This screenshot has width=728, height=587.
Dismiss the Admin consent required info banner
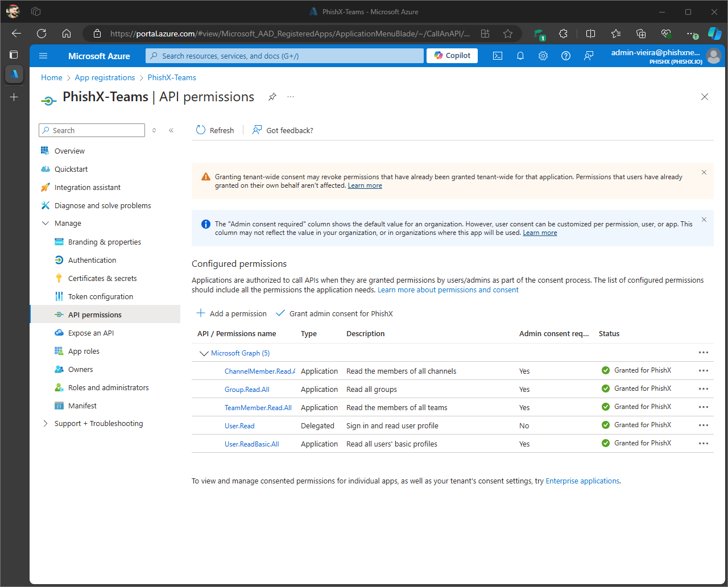[704, 220]
